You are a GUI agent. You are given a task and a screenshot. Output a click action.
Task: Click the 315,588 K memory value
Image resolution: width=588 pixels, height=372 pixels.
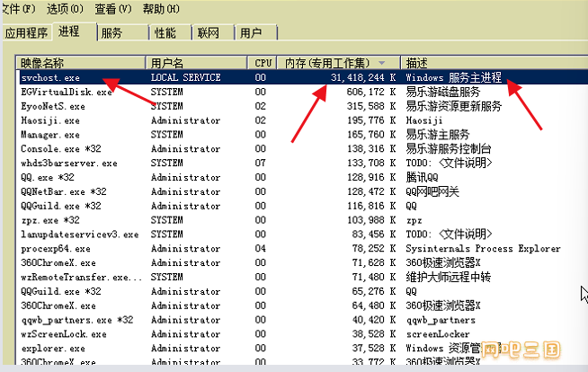(x=371, y=106)
